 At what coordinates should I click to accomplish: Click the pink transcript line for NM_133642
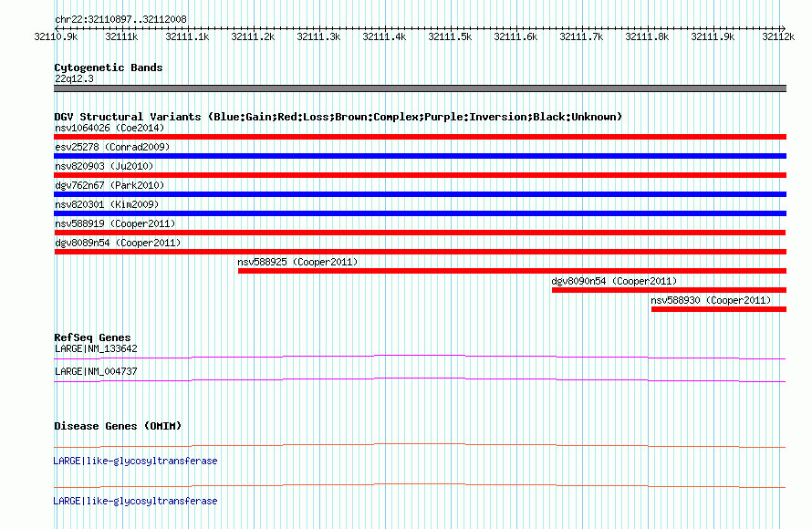tap(420, 357)
